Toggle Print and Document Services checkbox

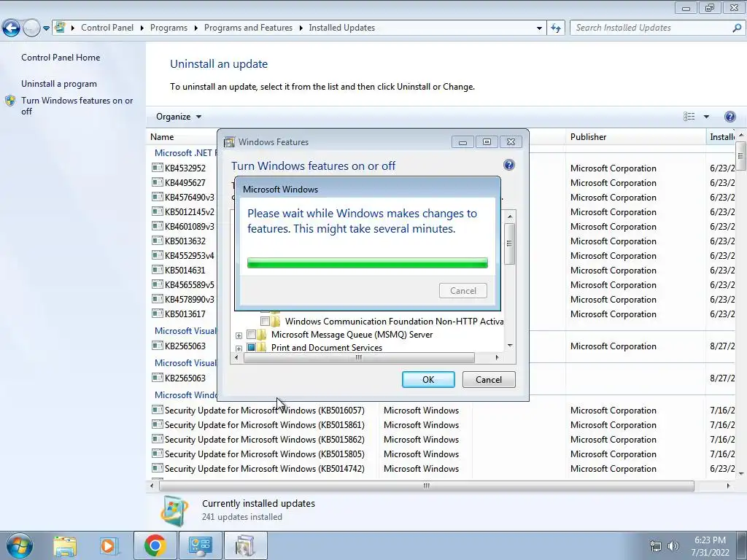coord(251,348)
